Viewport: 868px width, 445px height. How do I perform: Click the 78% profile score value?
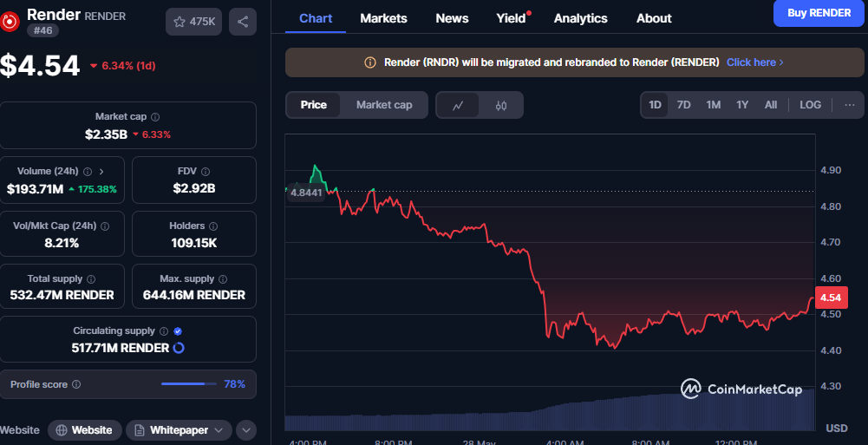tap(234, 384)
